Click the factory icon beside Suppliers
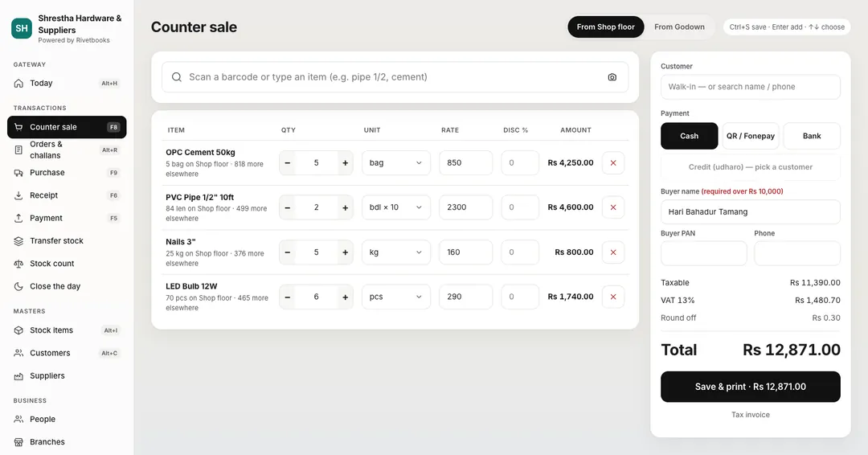 tap(18, 376)
